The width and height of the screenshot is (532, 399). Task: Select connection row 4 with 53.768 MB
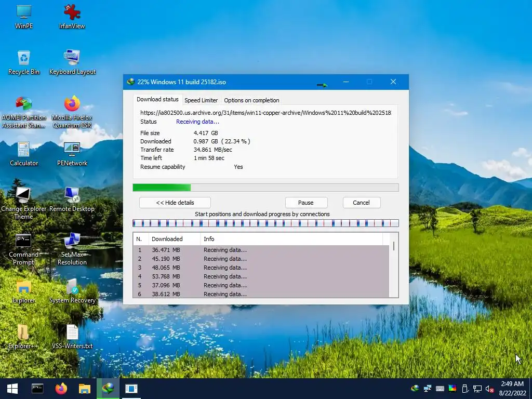[261, 276]
